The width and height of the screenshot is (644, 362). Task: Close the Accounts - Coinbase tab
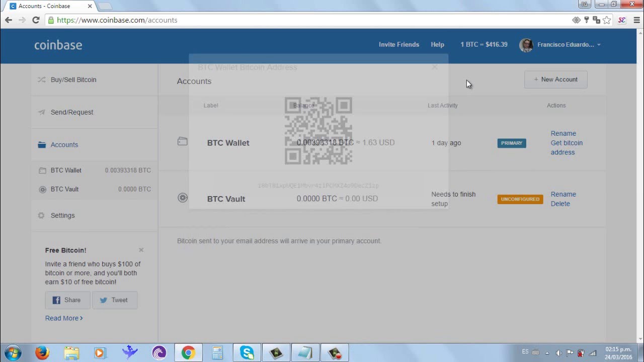(90, 6)
